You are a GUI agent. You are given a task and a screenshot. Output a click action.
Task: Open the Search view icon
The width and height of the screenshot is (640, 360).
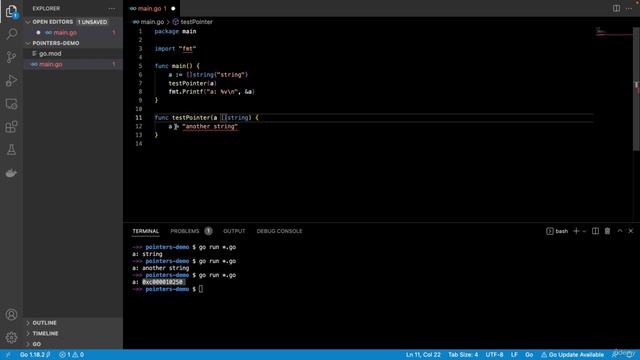11,34
